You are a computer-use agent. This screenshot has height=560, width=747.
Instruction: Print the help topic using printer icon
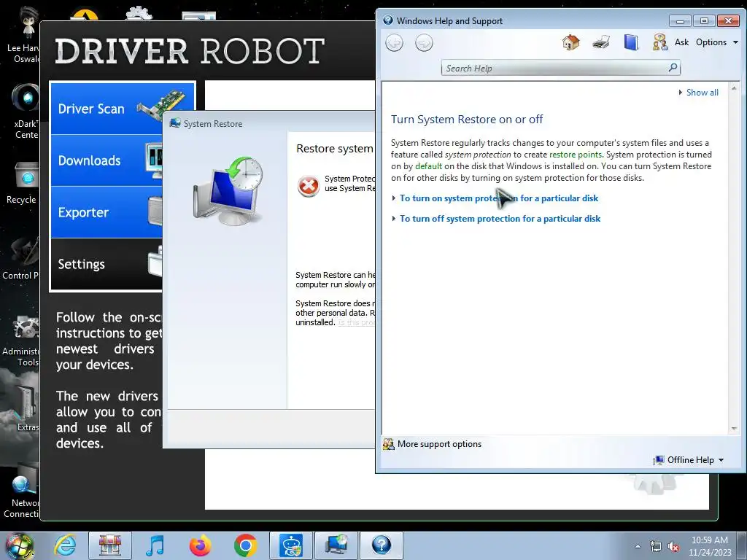(x=601, y=42)
